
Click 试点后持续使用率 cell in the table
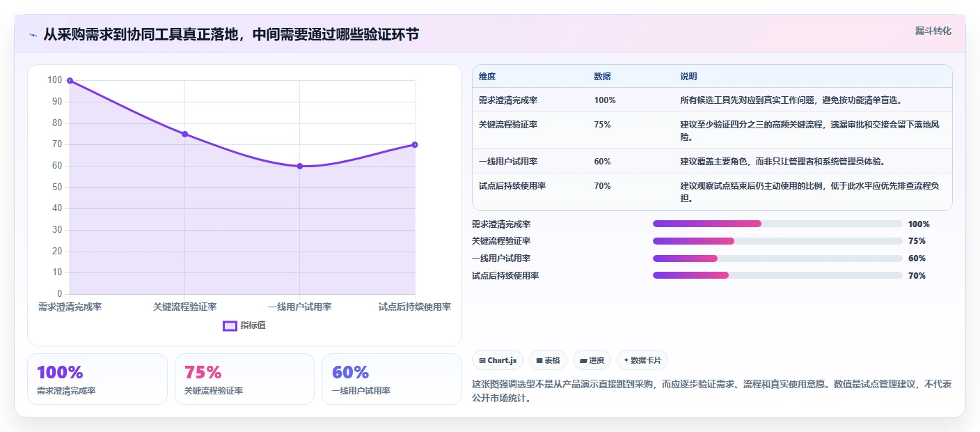click(x=512, y=186)
